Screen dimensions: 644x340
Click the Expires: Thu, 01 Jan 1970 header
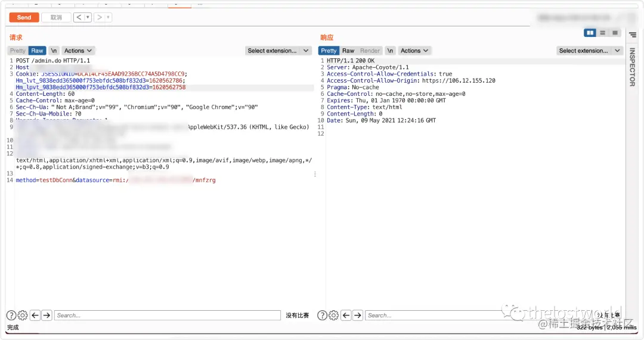[x=386, y=101]
